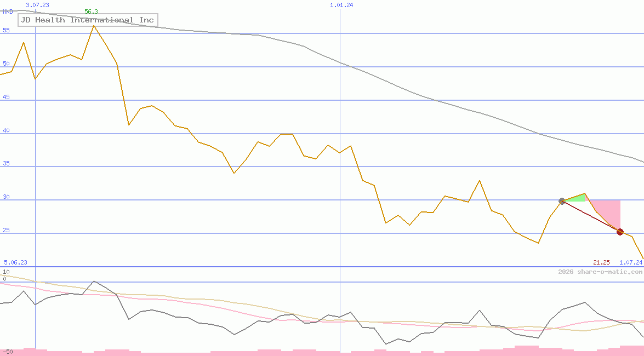This screenshot has height=356, width=644.
Task: Click the 10 indicator axis label
Action: tap(6, 272)
